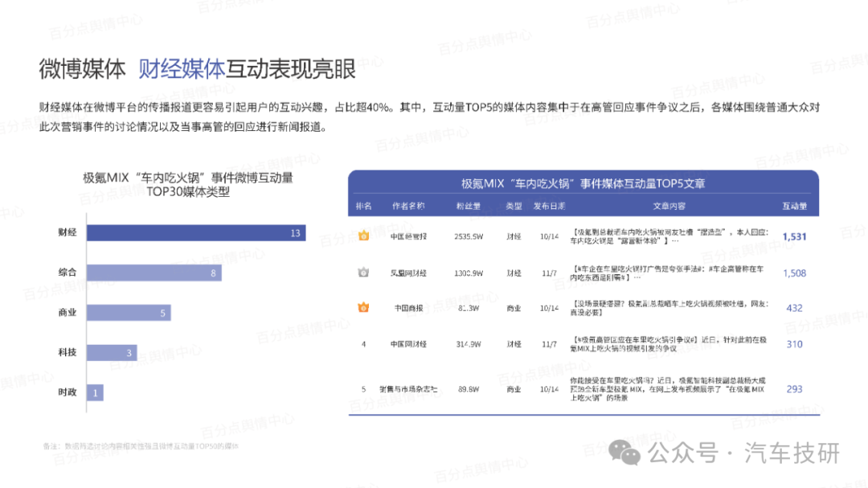This screenshot has width=868, height=488.
Task: Click the 财经 type cell in 中国经营报 row
Action: click(514, 236)
